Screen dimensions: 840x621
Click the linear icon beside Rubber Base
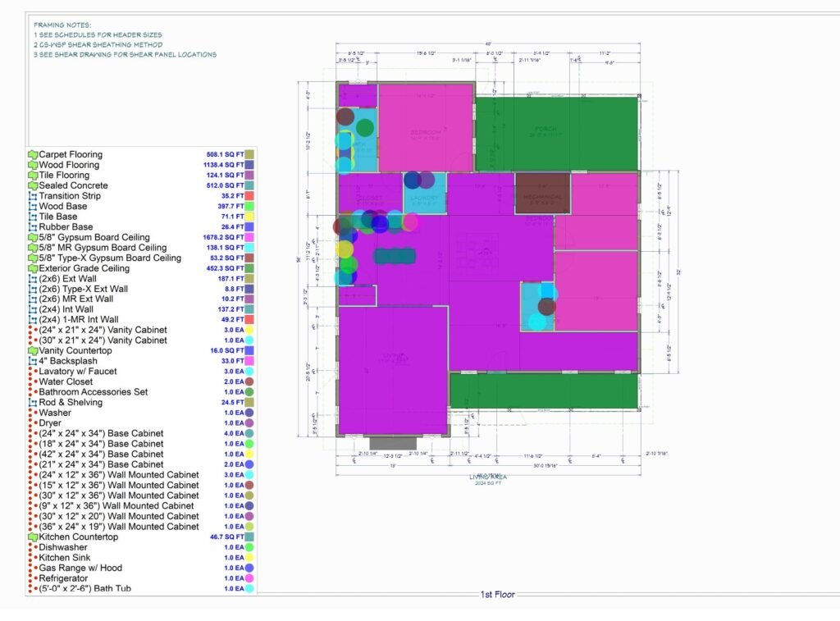pos(33,227)
